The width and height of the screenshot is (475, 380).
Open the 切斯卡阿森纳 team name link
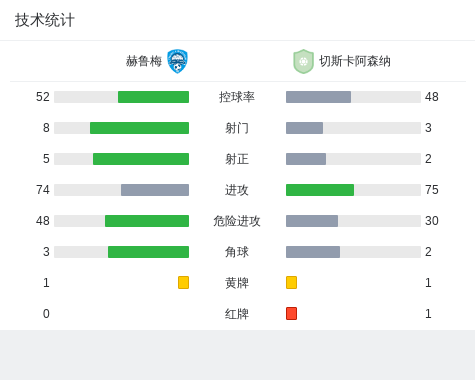(355, 61)
